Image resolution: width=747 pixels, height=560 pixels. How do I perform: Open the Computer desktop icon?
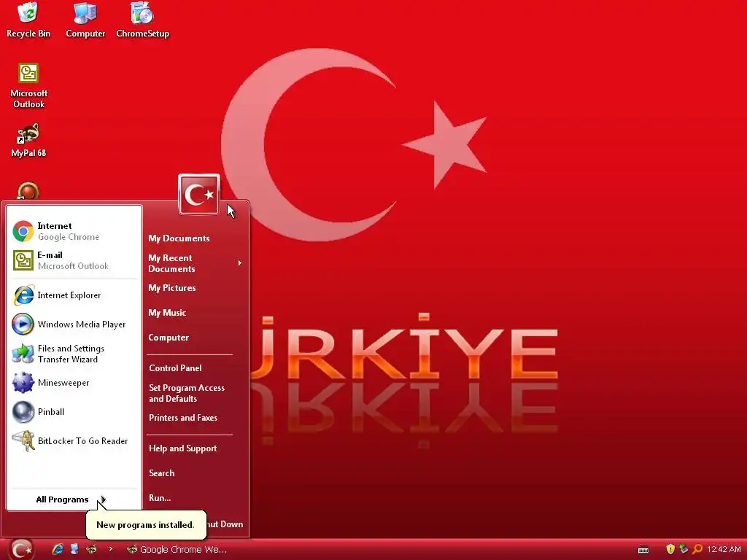point(85,20)
